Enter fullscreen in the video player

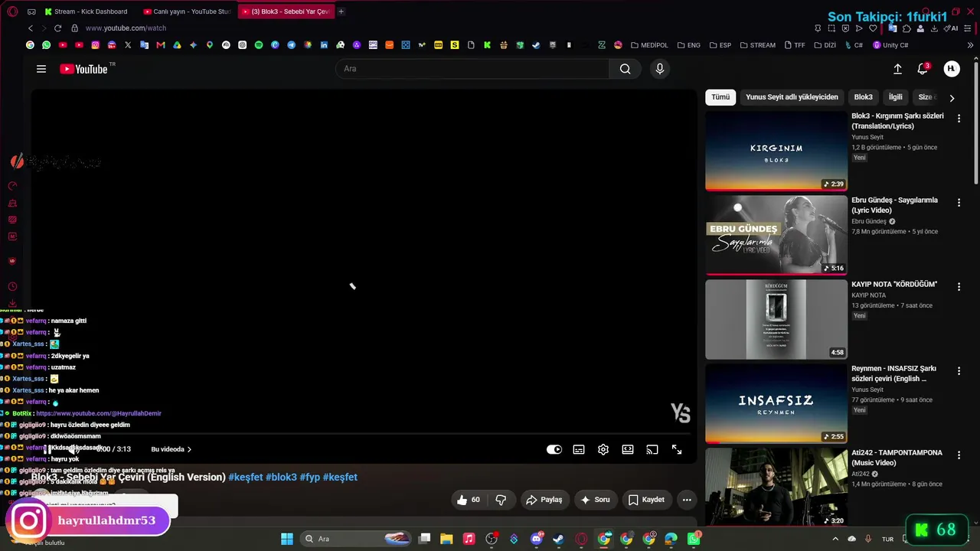(677, 449)
